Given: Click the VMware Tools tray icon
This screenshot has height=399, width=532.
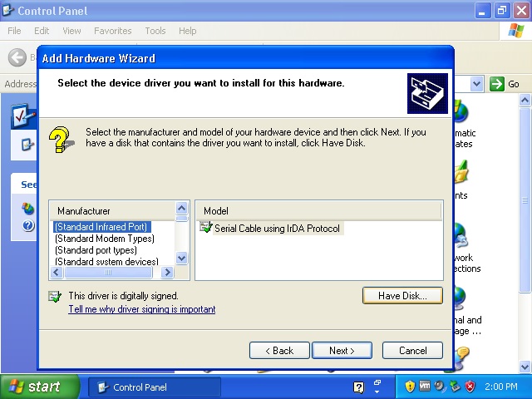Looking at the screenshot, I should pos(425,387).
